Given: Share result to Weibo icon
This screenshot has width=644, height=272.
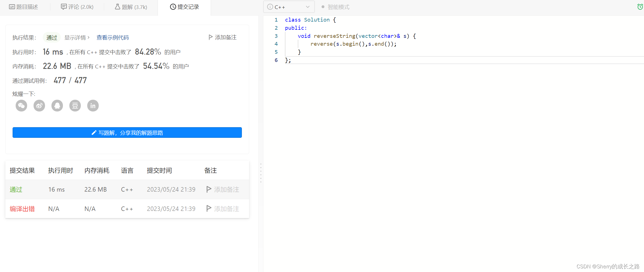Looking at the screenshot, I should (x=39, y=106).
